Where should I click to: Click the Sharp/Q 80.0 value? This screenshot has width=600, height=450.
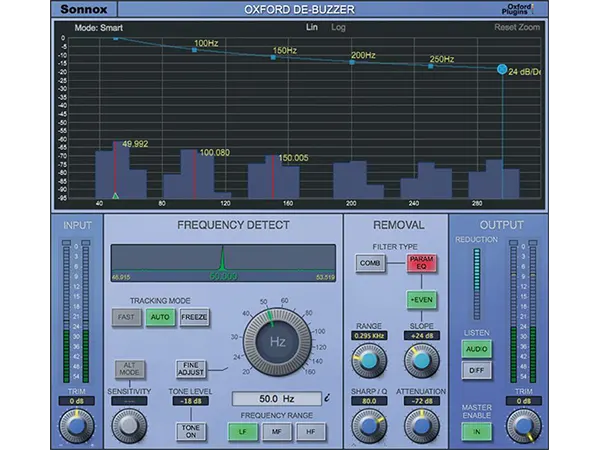click(369, 401)
